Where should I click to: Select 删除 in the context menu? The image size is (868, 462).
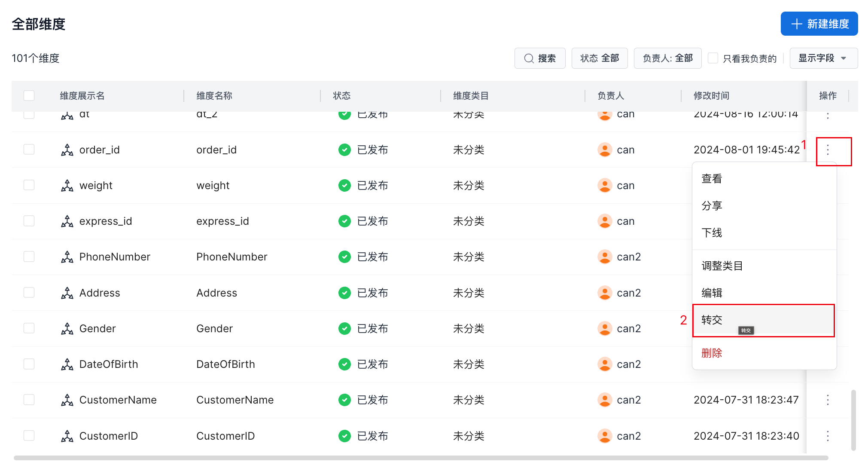[712, 353]
